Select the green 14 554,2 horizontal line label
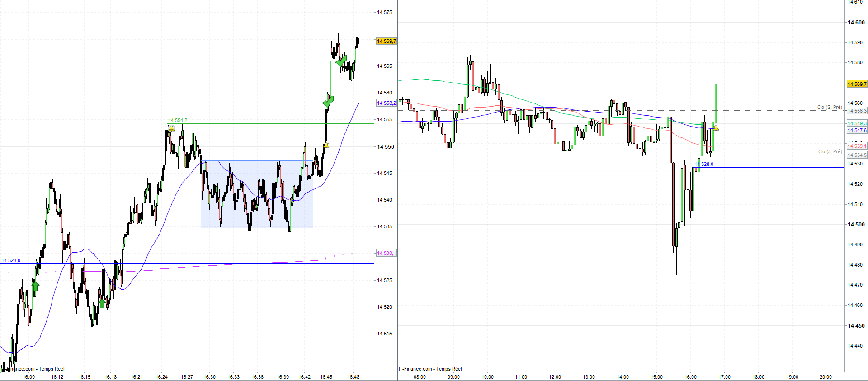This screenshot has width=868, height=381. click(x=178, y=120)
